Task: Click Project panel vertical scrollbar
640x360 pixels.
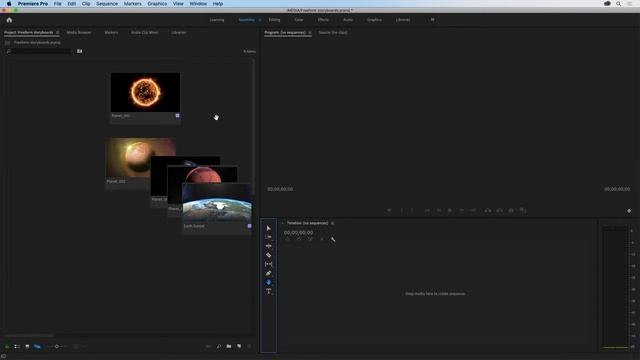Action: (x=253, y=127)
